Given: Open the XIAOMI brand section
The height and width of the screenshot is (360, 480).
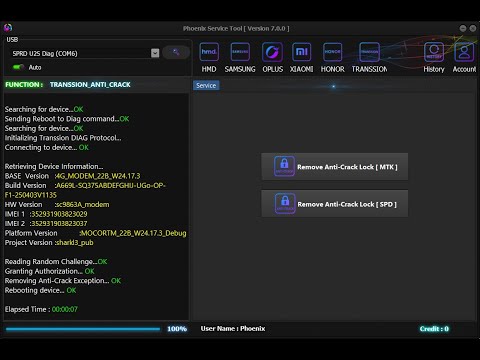Looking at the screenshot, I should coord(301,58).
